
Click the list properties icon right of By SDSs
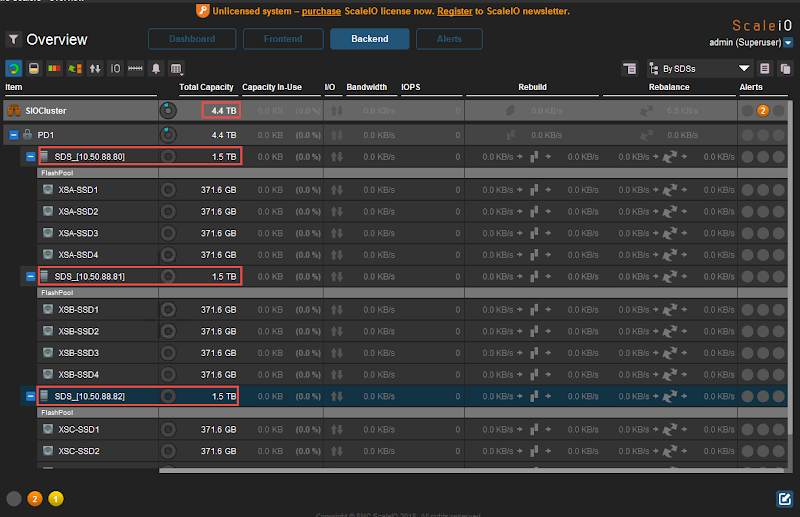coord(764,68)
